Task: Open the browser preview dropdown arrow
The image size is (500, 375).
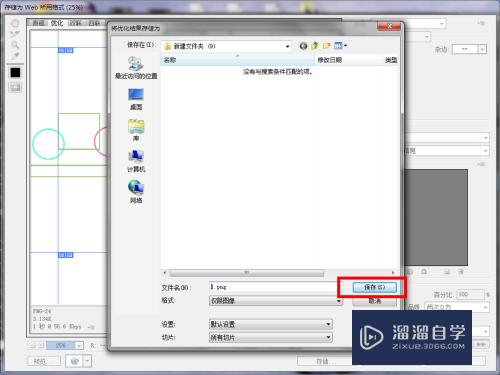Action: (87, 361)
